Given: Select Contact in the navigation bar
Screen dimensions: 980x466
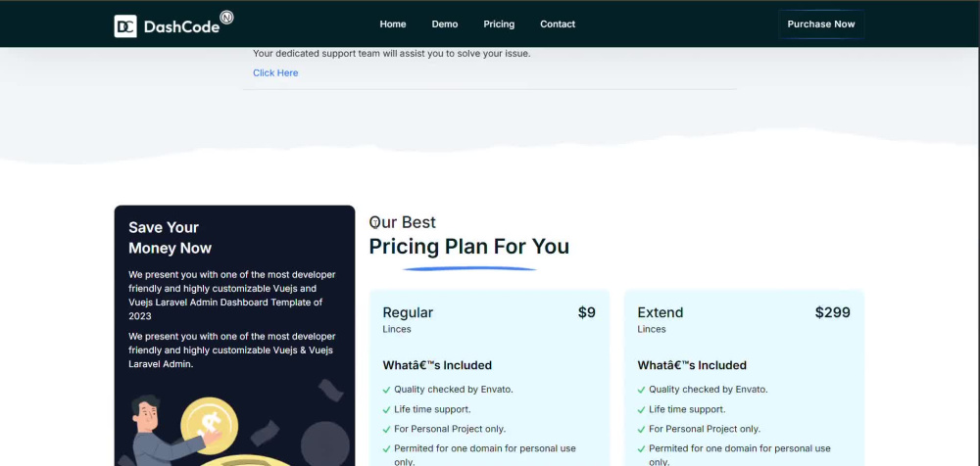Looking at the screenshot, I should (558, 24).
